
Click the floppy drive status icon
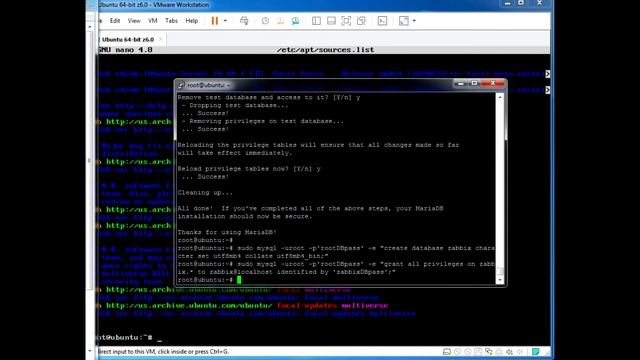click(478, 351)
